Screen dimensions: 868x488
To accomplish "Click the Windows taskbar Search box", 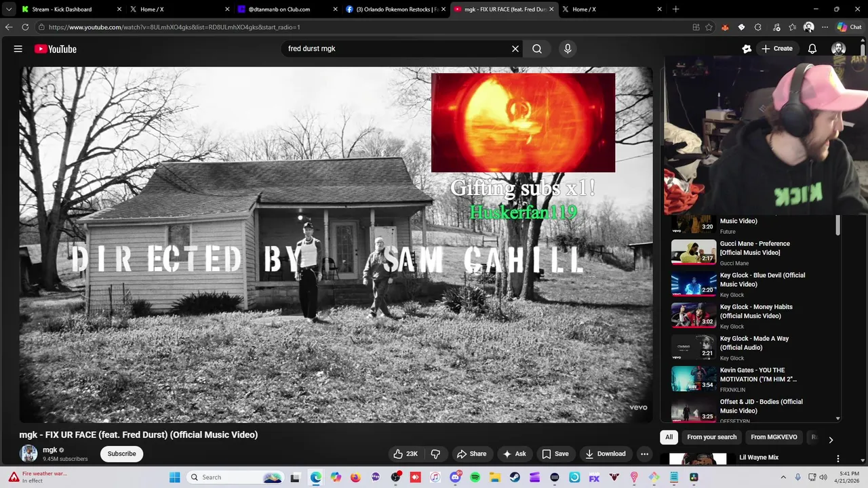I will pyautogui.click(x=235, y=477).
